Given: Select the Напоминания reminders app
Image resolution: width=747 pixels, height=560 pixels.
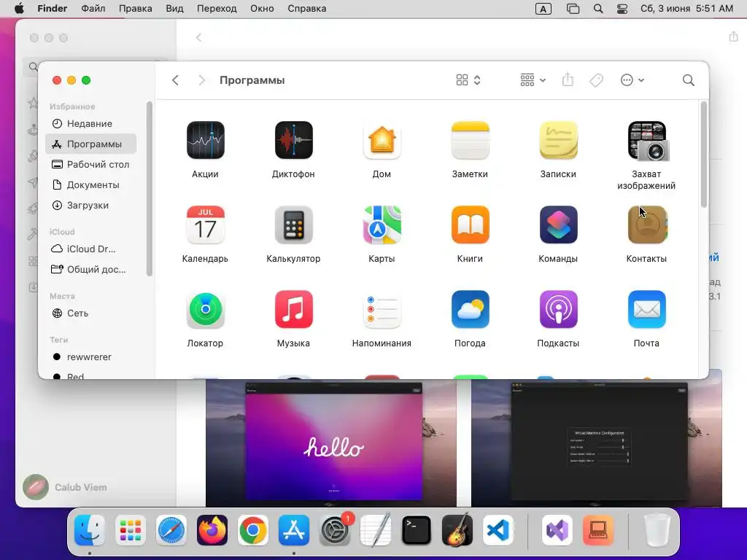Looking at the screenshot, I should 382,309.
